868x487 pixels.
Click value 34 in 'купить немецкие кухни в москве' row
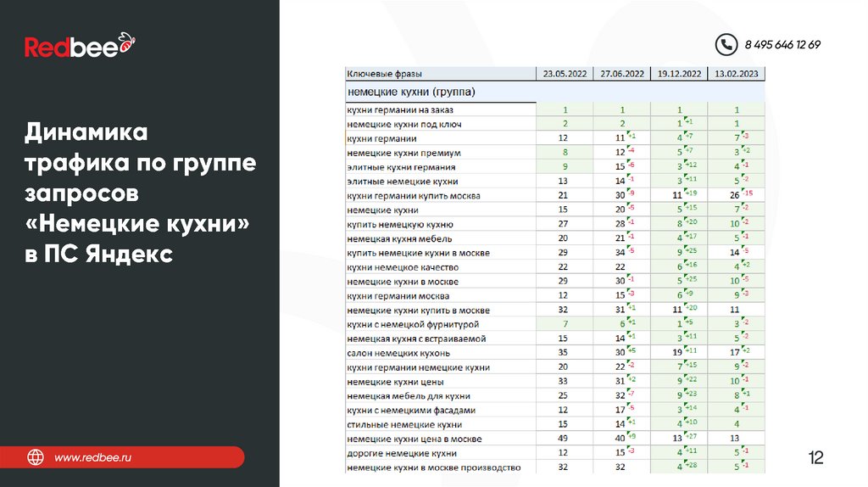click(620, 253)
